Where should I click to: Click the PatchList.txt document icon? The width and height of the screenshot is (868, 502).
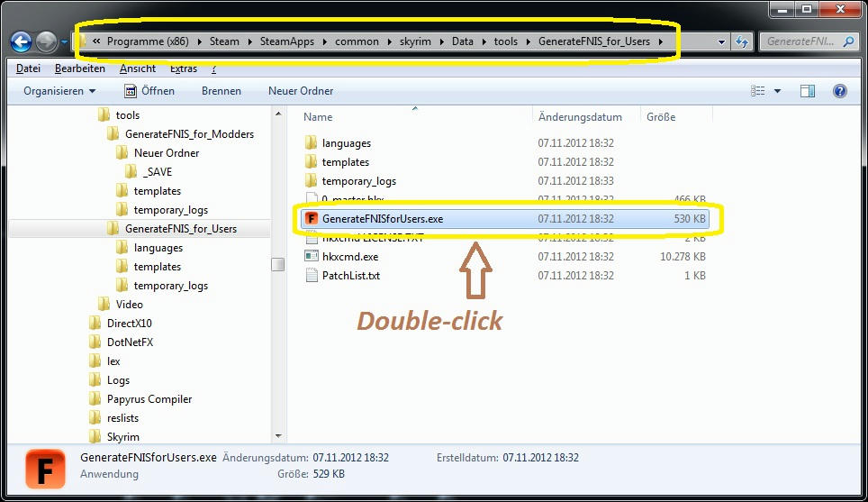tap(312, 276)
